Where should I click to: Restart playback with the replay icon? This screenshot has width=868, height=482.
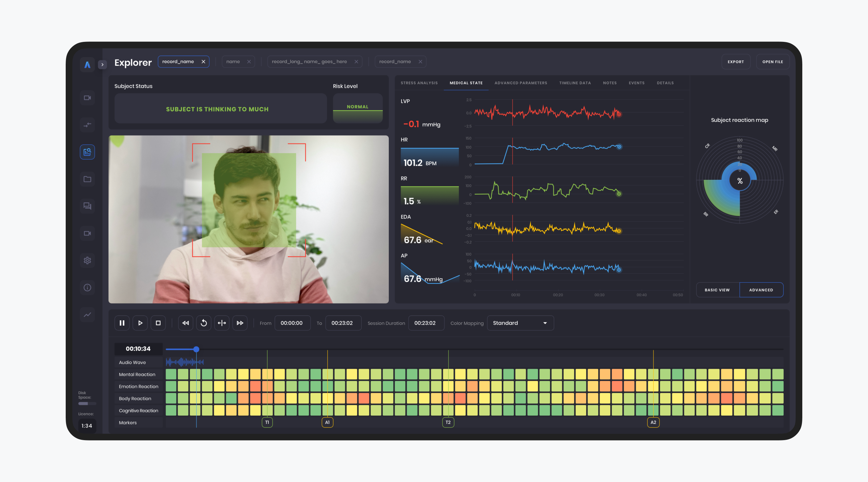(x=203, y=323)
